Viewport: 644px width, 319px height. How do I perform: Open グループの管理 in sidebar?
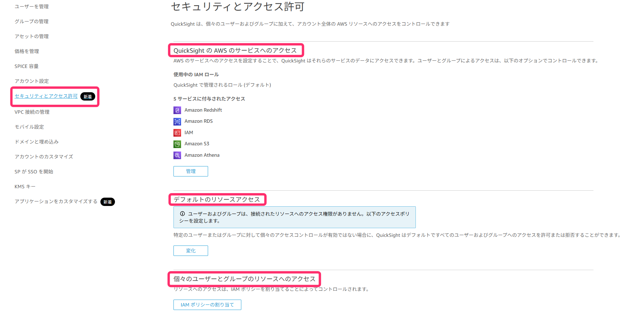tap(32, 21)
